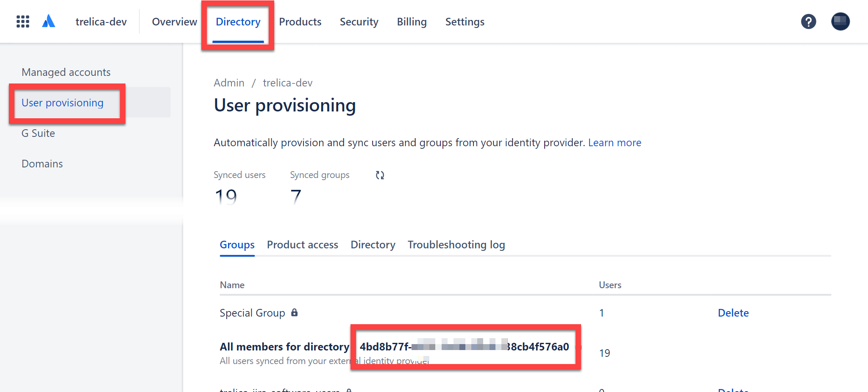Delete the Special Group

(733, 313)
